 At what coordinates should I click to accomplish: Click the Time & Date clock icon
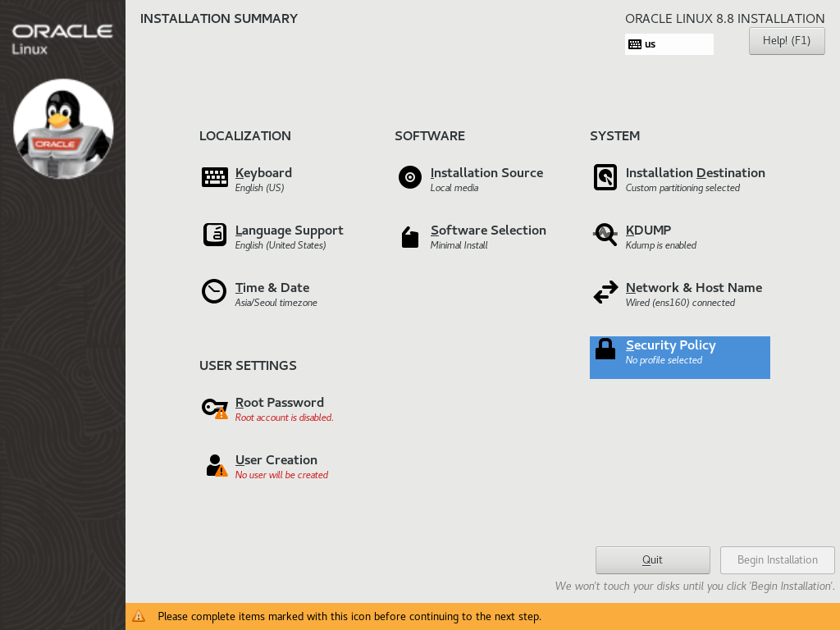pyautogui.click(x=214, y=291)
